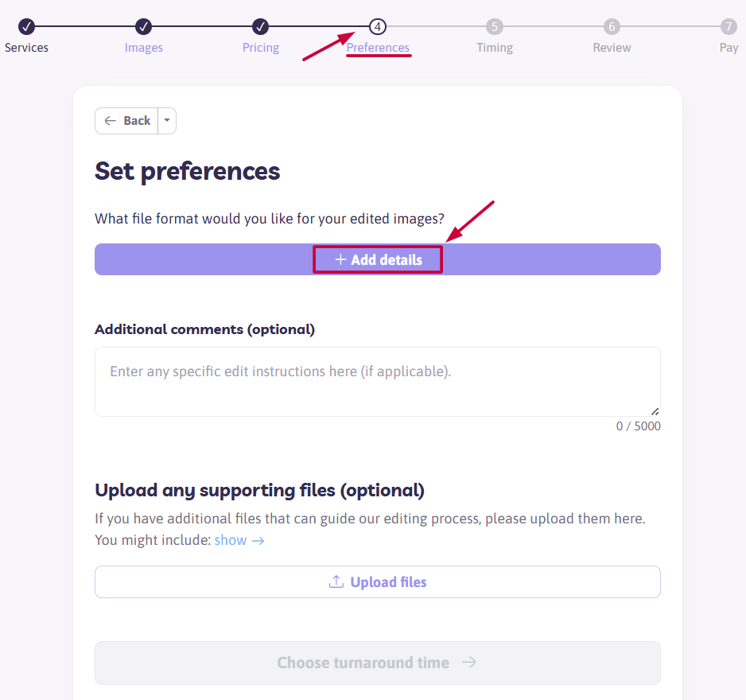Image resolution: width=746 pixels, height=700 pixels.
Task: Open the Back button dropdown arrow
Action: (167, 120)
